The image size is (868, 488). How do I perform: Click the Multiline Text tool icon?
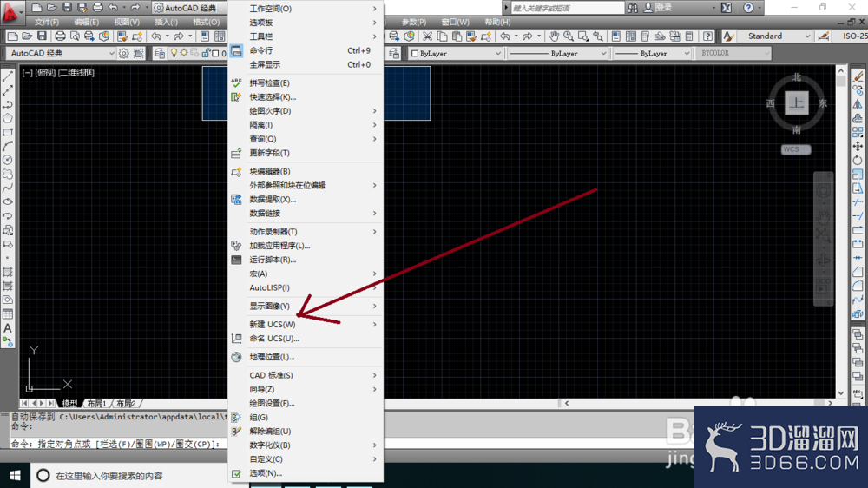8,328
